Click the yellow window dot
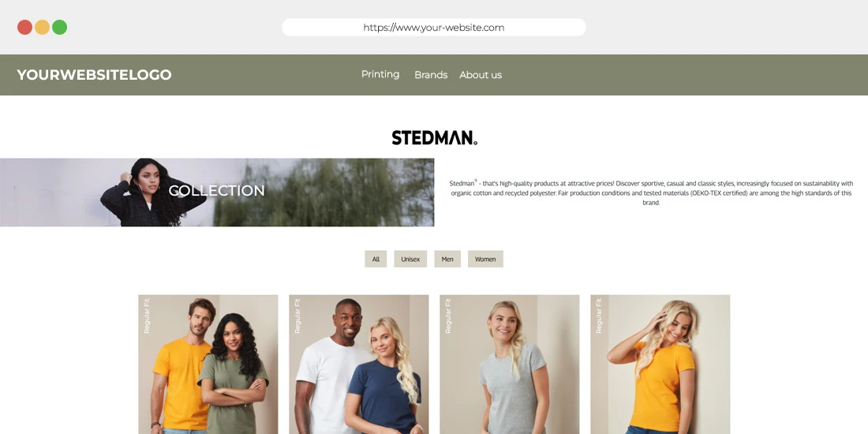This screenshot has width=868, height=434. (x=42, y=27)
